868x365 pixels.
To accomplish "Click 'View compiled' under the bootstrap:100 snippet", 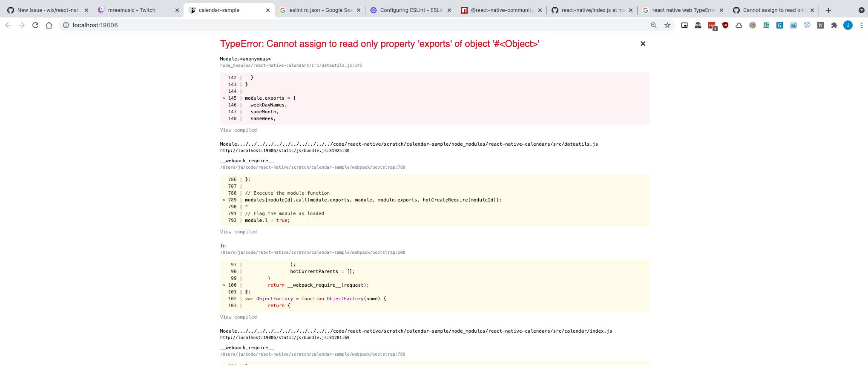I will pos(239,317).
